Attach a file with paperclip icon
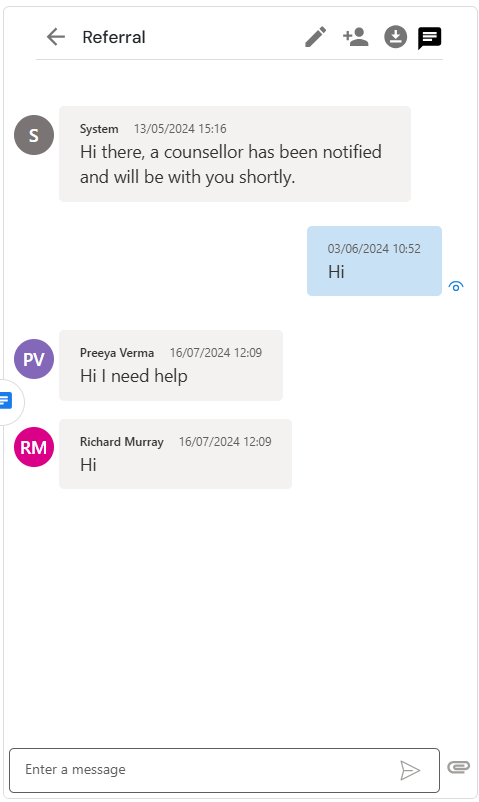 click(459, 767)
